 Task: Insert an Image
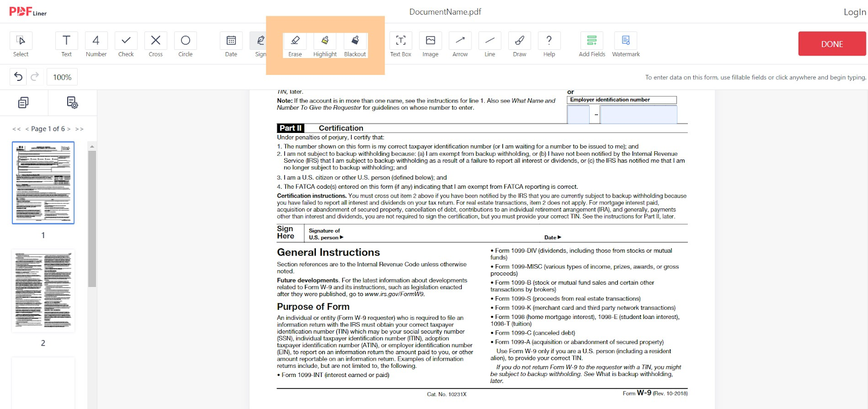coord(430,44)
